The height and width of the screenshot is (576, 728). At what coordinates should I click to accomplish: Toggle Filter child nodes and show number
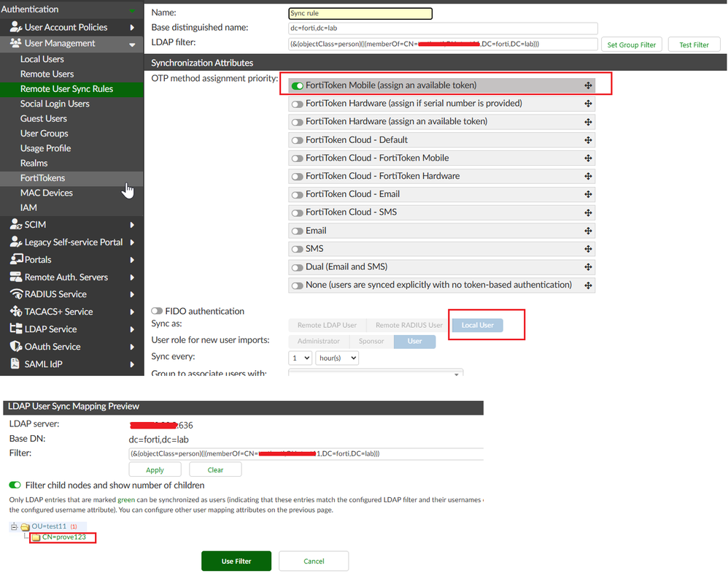(x=15, y=485)
